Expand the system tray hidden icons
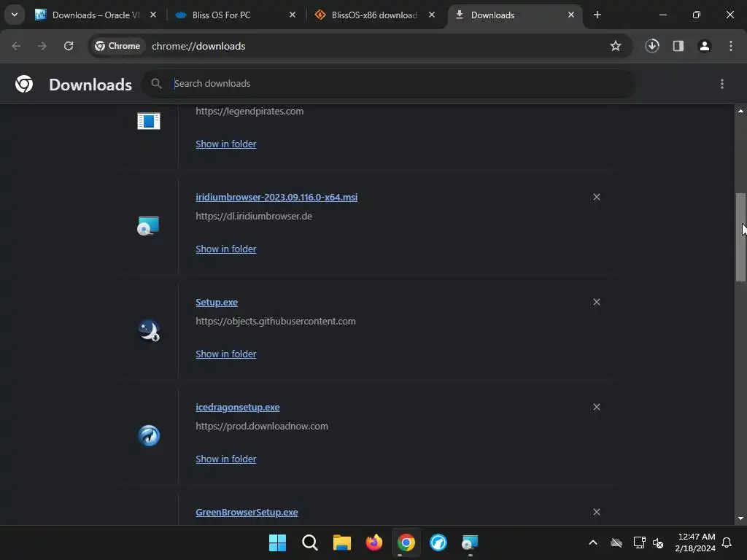 [593, 542]
